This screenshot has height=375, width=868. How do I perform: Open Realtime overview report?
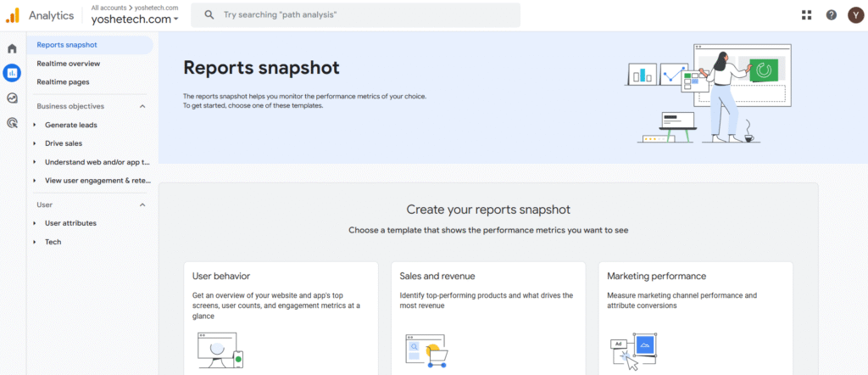[68, 64]
